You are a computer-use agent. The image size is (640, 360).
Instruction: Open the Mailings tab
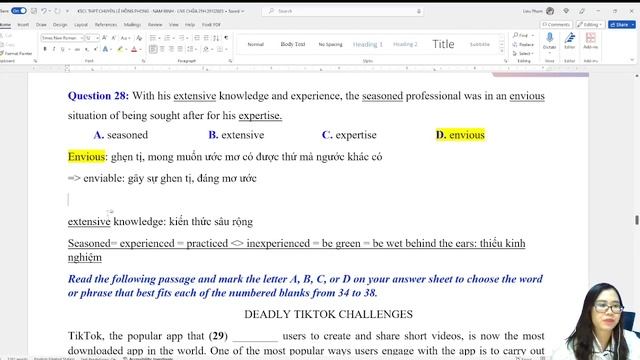click(x=132, y=24)
